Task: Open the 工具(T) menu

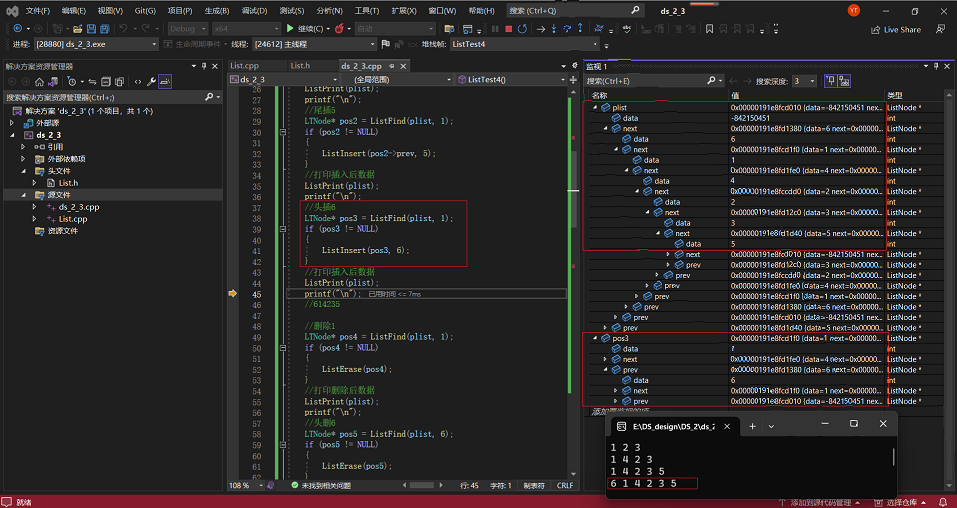Action: [x=367, y=11]
